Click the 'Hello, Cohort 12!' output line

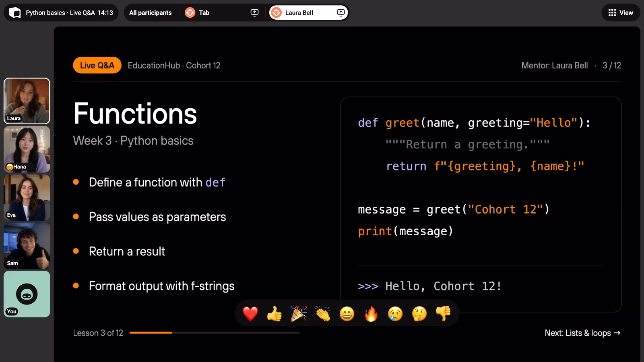430,286
